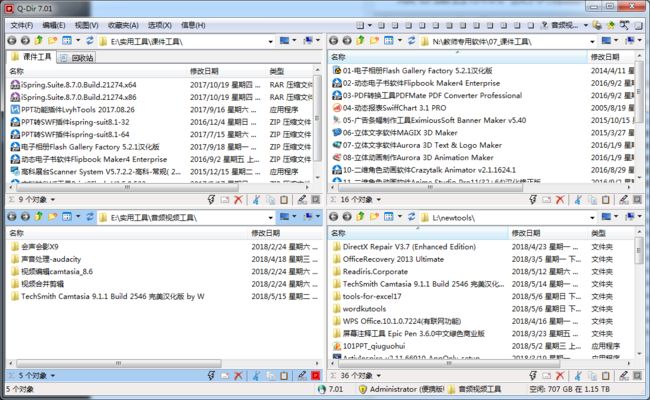Image resolution: width=650 pixels, height=400 pixels.
Task: Open the 编辑(E) menu
Action: click(x=54, y=25)
